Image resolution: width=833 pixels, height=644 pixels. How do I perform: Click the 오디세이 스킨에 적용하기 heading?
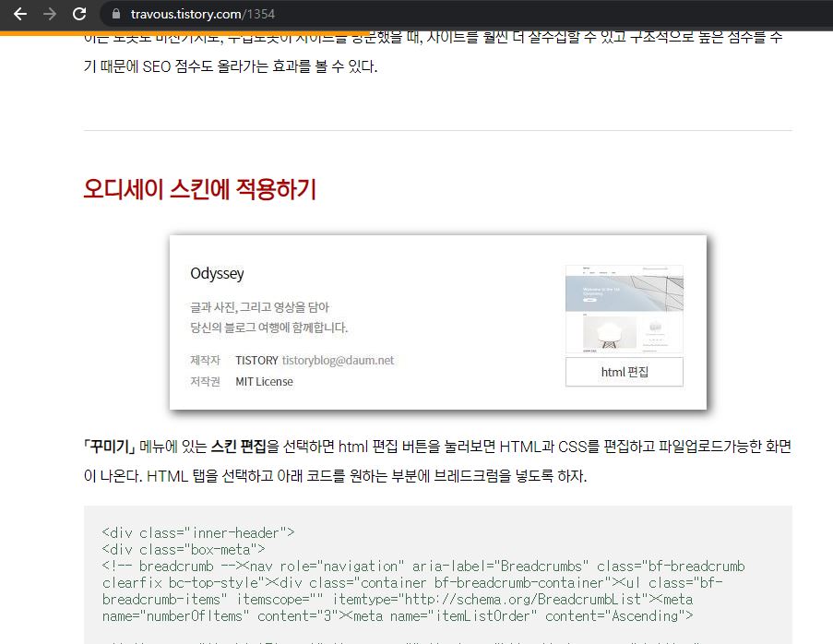(200, 188)
